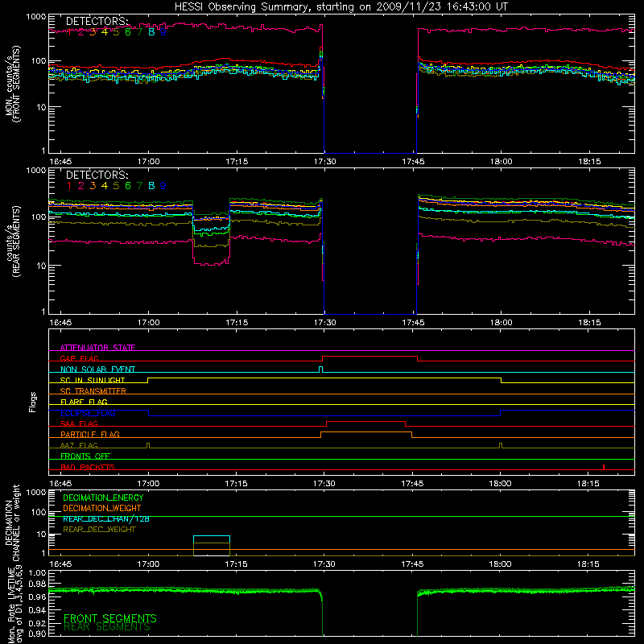
Task: Click the 17:00 time tick under the decimation plot
Action: [x=148, y=564]
